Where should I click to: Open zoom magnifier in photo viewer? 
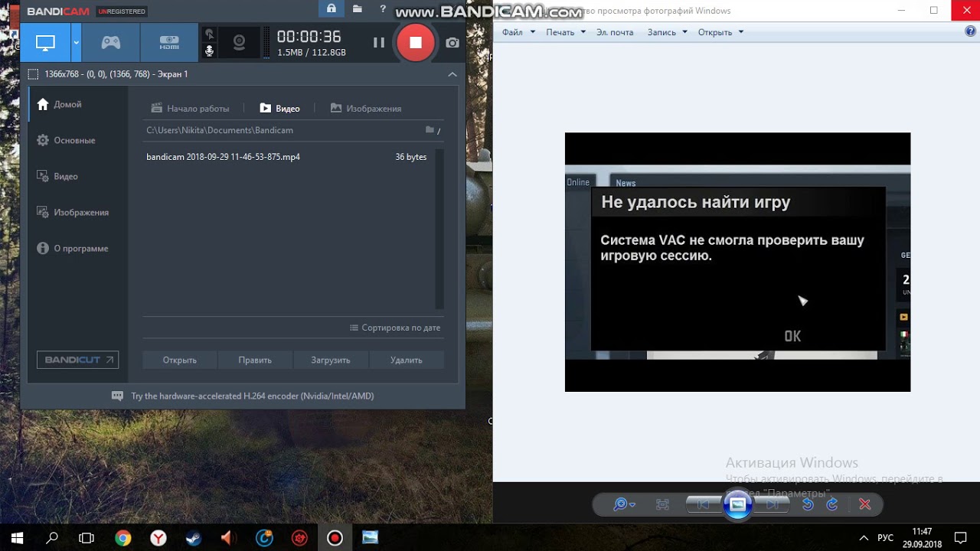624,504
